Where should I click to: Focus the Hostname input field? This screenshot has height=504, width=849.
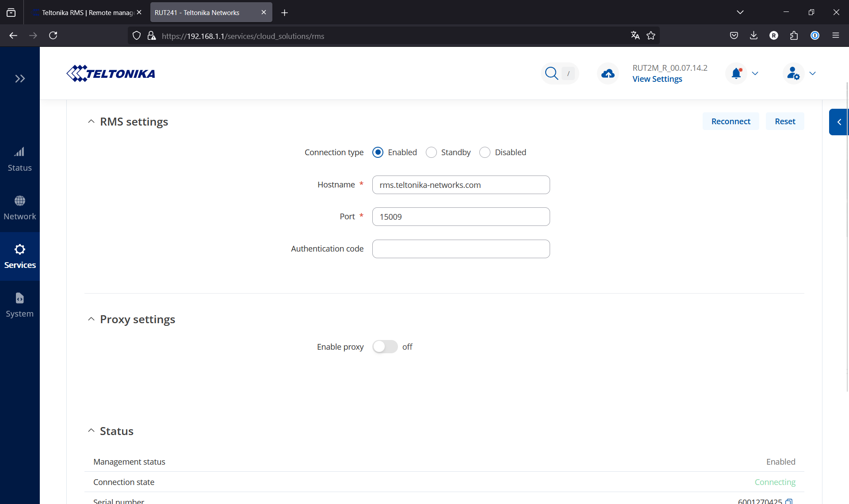(461, 185)
